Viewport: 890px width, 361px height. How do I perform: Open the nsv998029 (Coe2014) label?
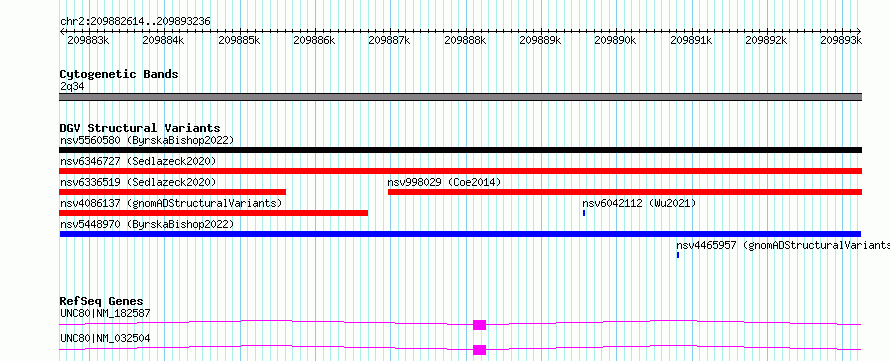(x=444, y=182)
